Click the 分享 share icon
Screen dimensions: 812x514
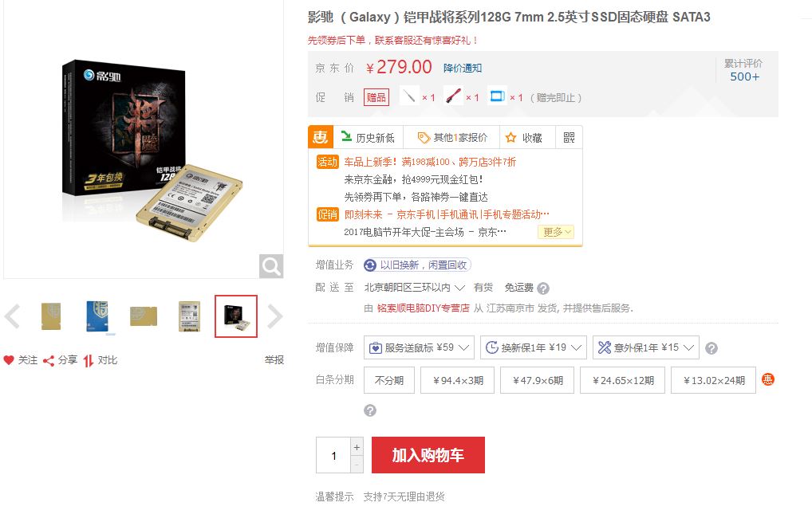click(x=49, y=361)
